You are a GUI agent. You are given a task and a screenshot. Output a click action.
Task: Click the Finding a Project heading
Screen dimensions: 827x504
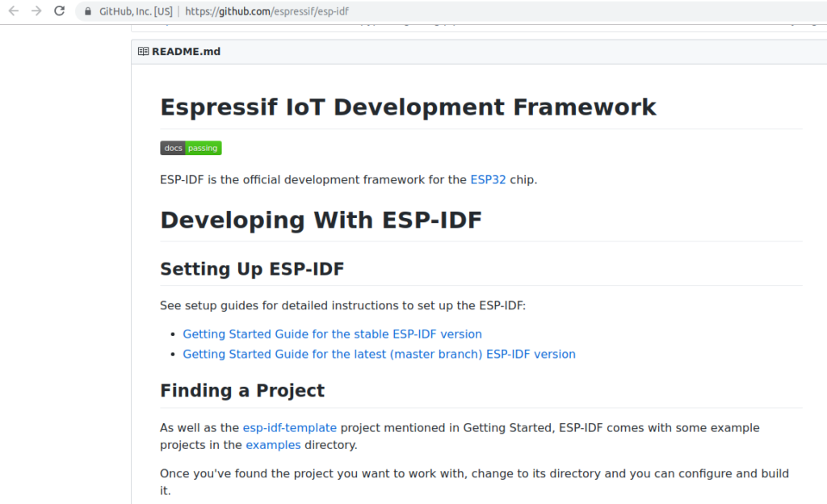[x=242, y=391]
